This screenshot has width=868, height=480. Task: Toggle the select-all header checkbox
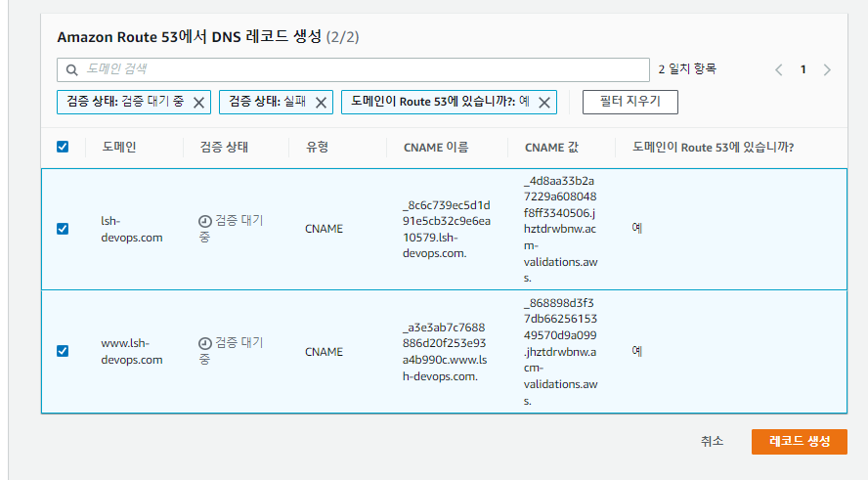[x=63, y=147]
